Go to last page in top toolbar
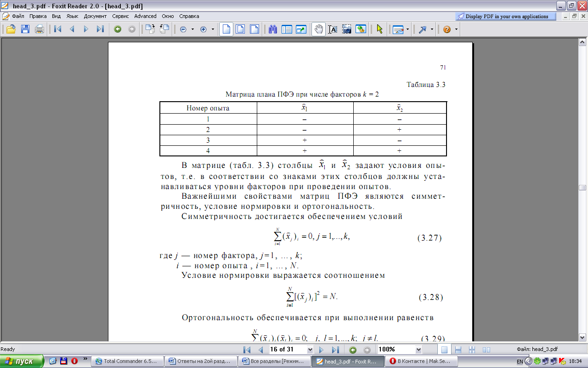The image size is (588, 368). pos(100,29)
